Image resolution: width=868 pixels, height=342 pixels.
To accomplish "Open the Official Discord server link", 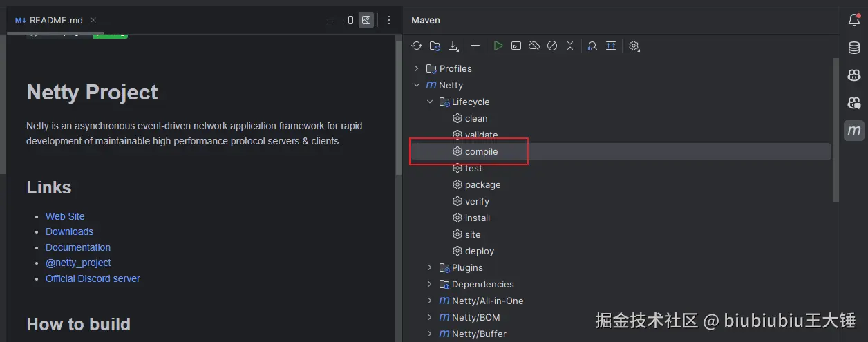I will (x=93, y=278).
